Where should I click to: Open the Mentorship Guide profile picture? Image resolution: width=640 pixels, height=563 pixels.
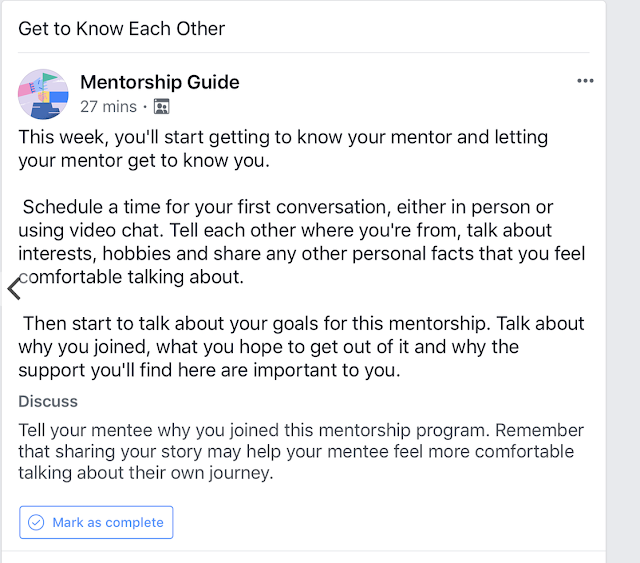(43, 93)
